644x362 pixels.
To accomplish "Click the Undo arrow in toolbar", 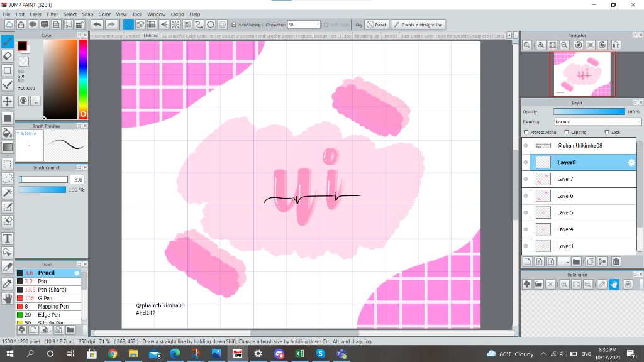I will tap(97, 25).
